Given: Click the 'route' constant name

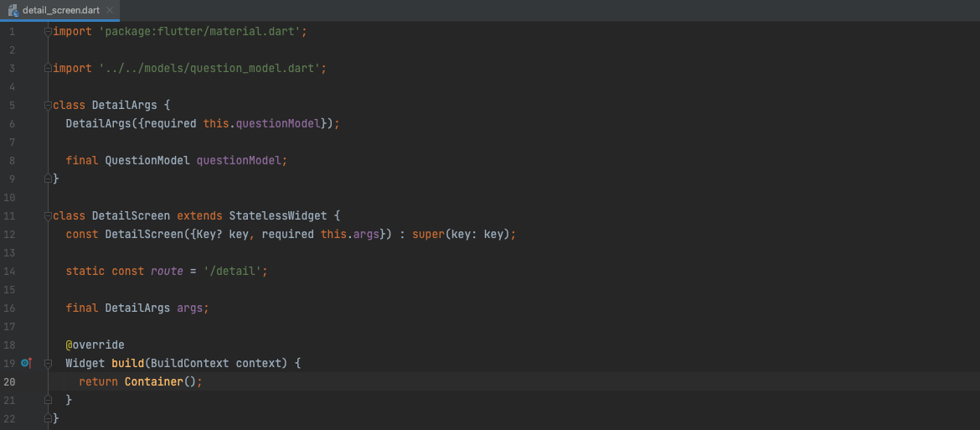Looking at the screenshot, I should [168, 272].
